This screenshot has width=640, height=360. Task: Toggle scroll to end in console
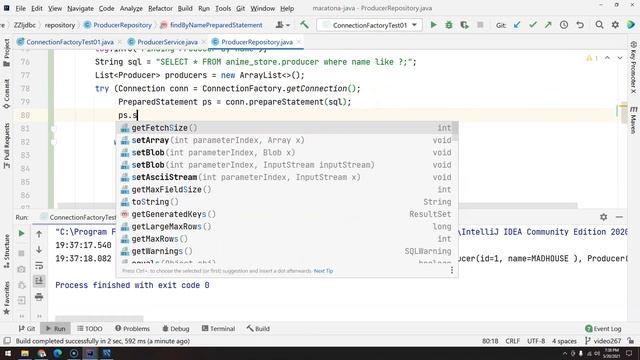tap(39, 281)
